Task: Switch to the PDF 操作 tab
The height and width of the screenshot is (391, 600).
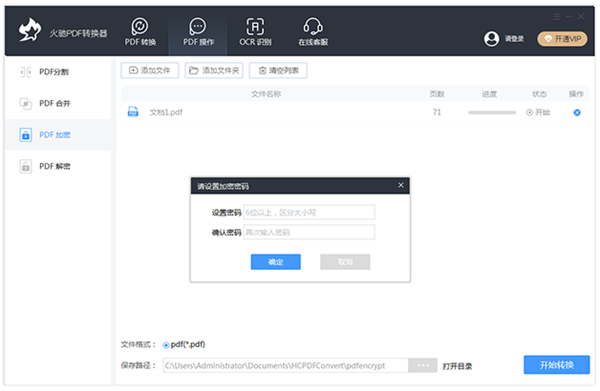Action: (198, 32)
